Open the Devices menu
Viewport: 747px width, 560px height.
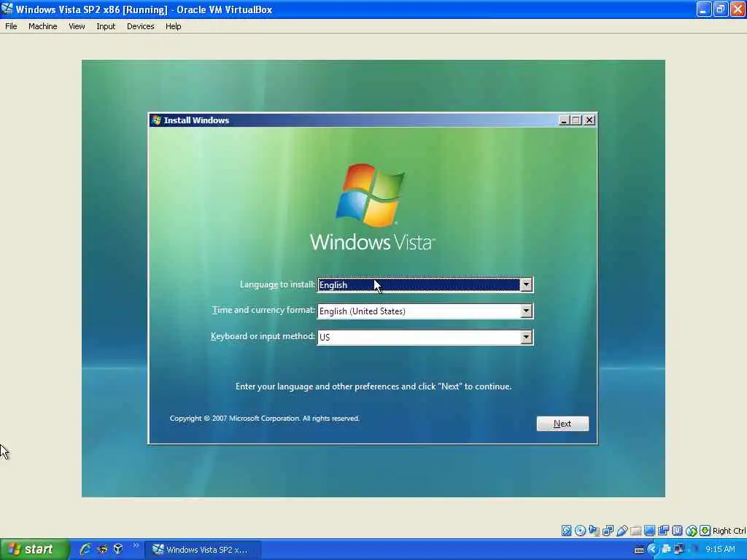coord(141,26)
